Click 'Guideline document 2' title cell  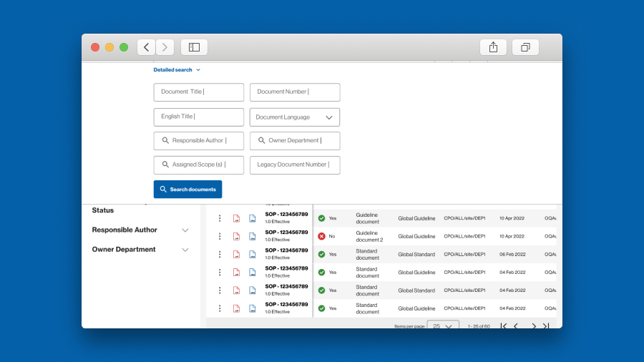(x=369, y=236)
